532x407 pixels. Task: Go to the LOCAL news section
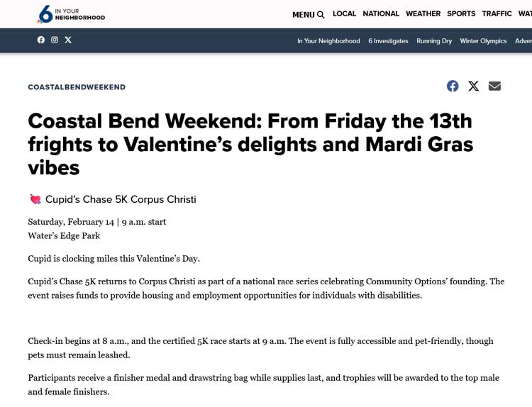344,13
